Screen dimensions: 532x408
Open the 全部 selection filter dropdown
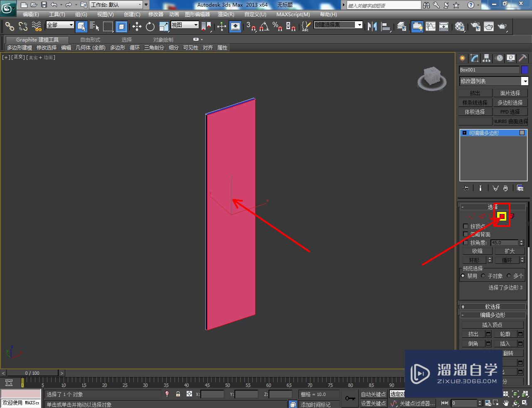coord(60,25)
